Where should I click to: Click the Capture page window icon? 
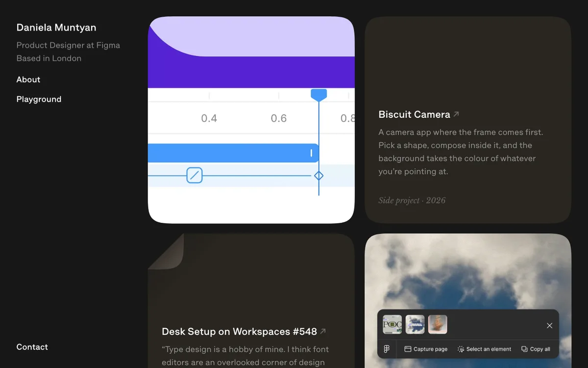(x=407, y=349)
